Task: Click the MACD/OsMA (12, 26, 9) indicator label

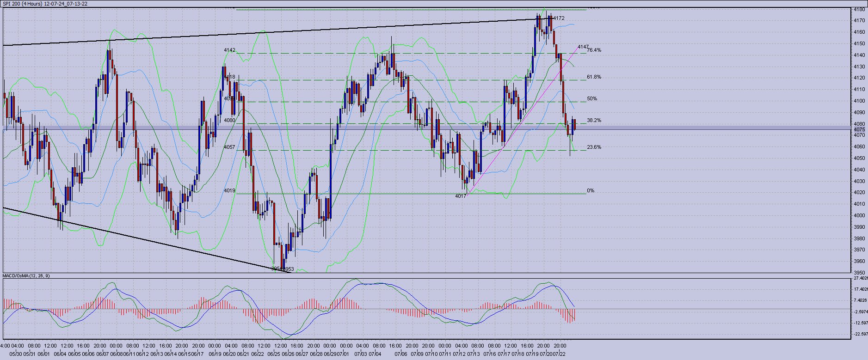Action: [26, 276]
